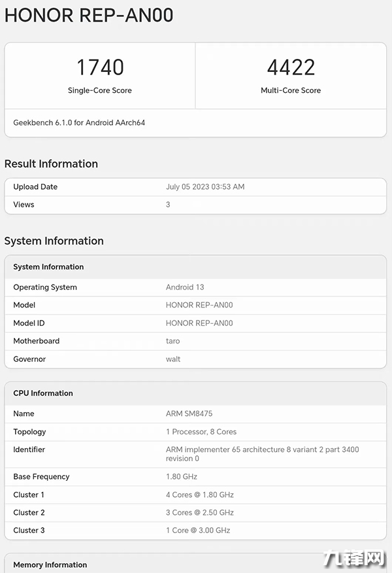Click the Governor value walt

(x=173, y=359)
